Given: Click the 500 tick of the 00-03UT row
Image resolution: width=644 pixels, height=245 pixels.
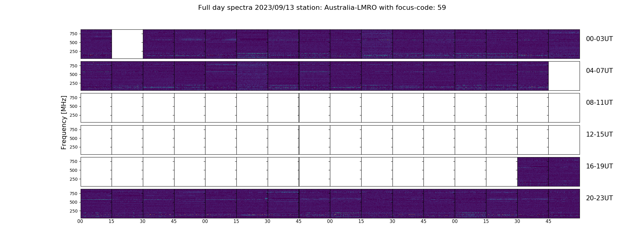Looking at the screenshot, I should [74, 43].
